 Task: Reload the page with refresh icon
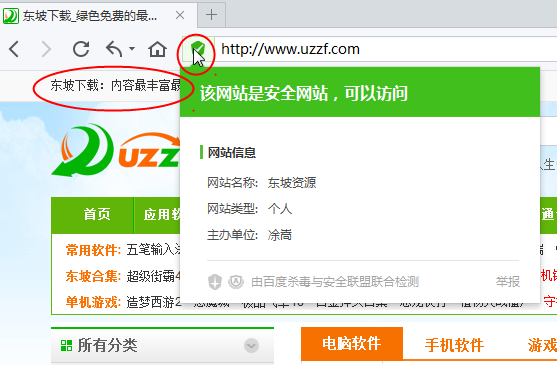81,49
